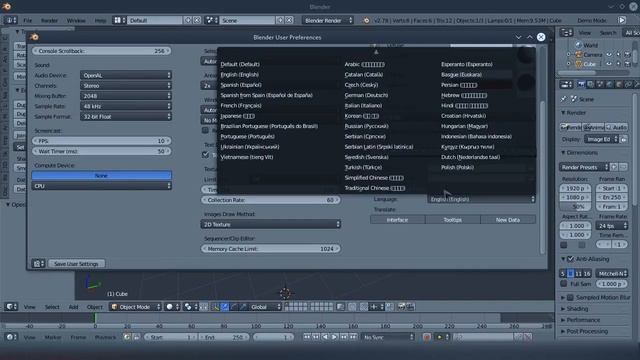Image resolution: width=640 pixels, height=360 pixels.
Task: Toggle the Tooltips translate option
Action: [x=453, y=220]
